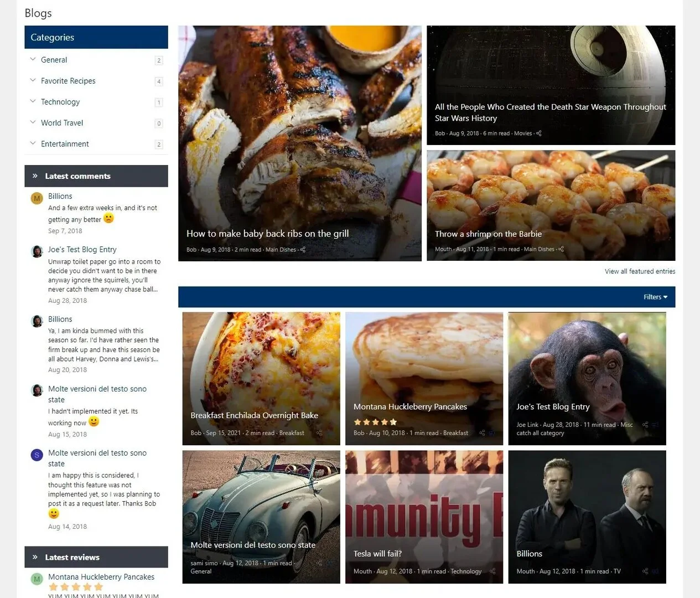
Task: Click Montana Huckleberry Pancakes in Latest reviews
Action: tap(101, 577)
